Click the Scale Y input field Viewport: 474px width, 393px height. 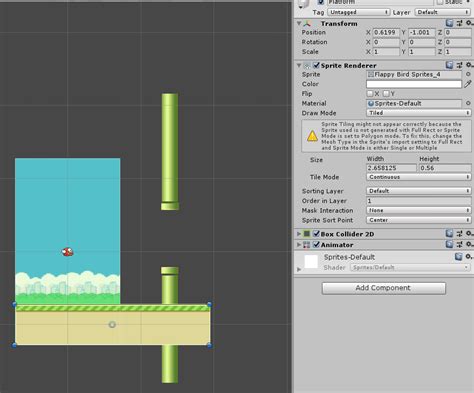(x=422, y=52)
